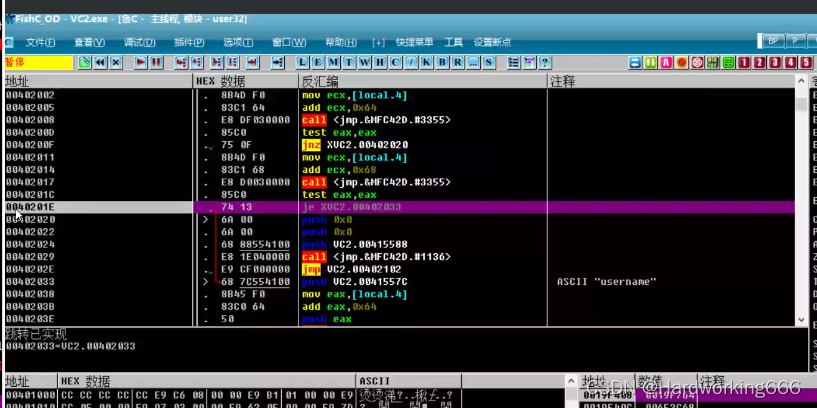Open the 帮助(H) menu
Screen dimensions: 817x408
point(341,42)
